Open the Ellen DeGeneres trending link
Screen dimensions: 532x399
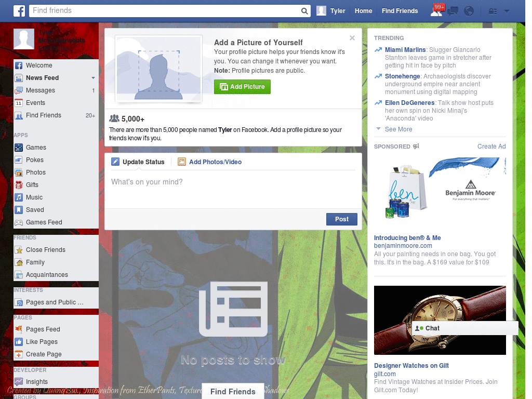[x=409, y=103]
